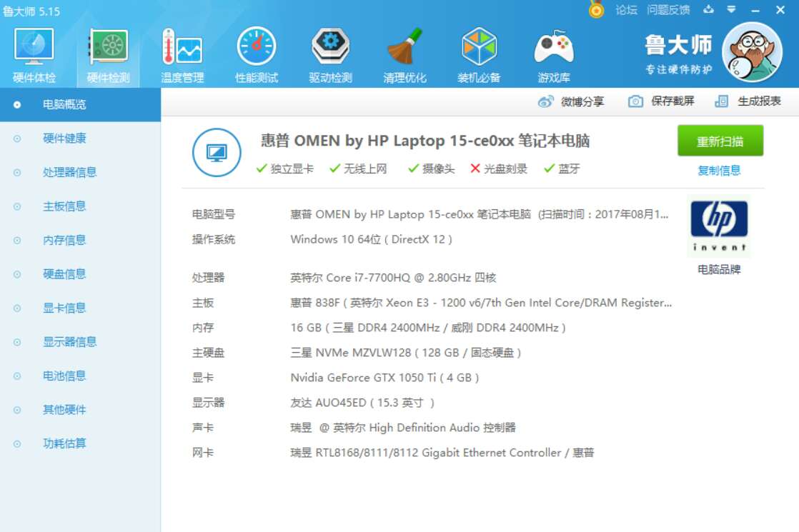
Task: Click the 蓝牙 checkmark feature
Action: (x=562, y=169)
